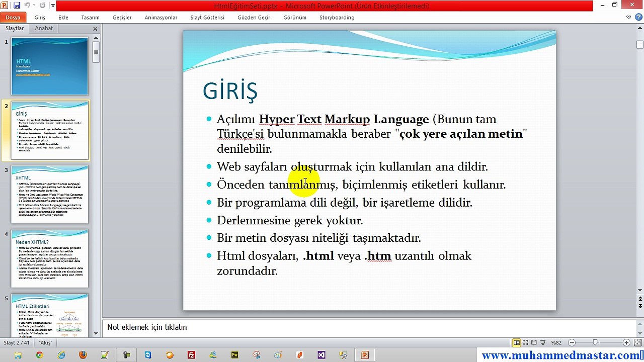This screenshot has height=362, width=644.
Task: Open Adobe Fireworks from the taskbar
Action: [235, 355]
